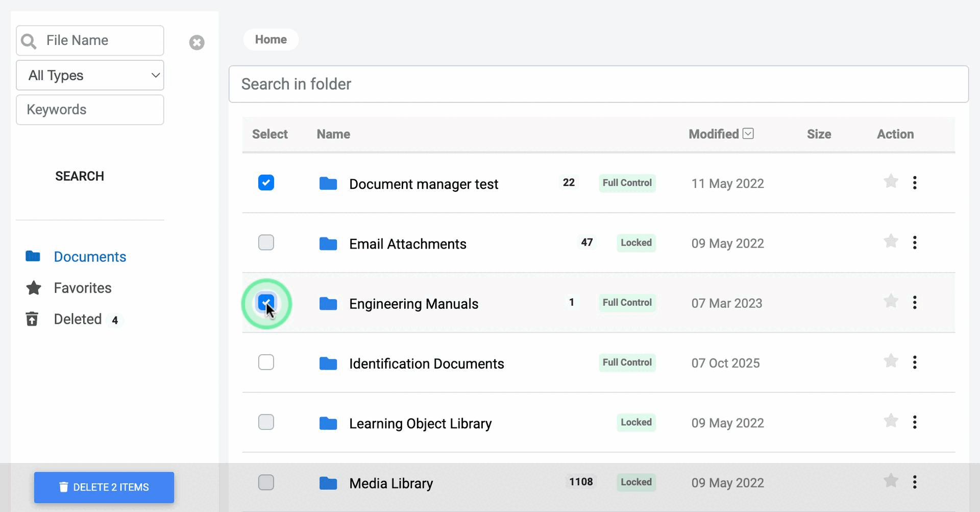Deselect the Engineering Manuals checkbox
Viewport: 980px width, 512px height.
click(x=266, y=302)
